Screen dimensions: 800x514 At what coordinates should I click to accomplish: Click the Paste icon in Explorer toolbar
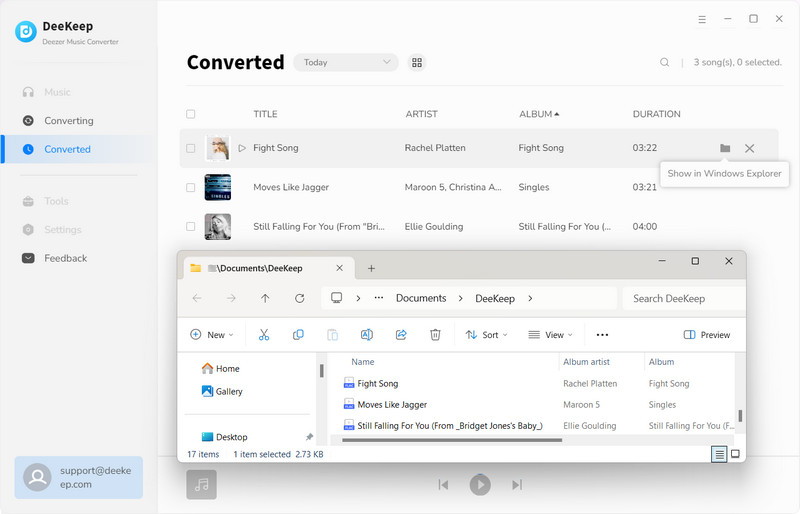332,335
